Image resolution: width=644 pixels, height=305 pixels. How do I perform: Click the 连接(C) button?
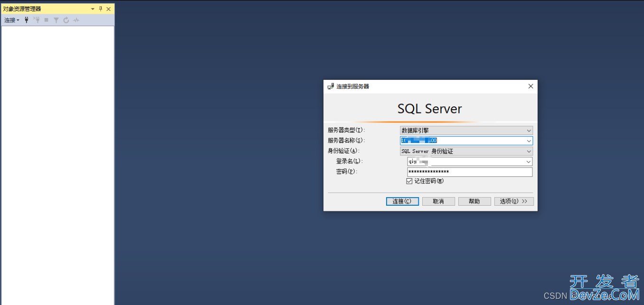[402, 201]
